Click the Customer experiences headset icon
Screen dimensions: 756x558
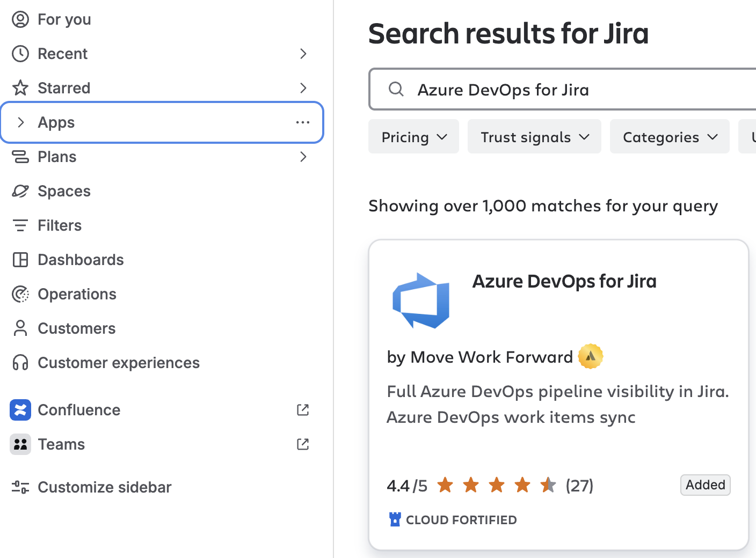coord(20,363)
